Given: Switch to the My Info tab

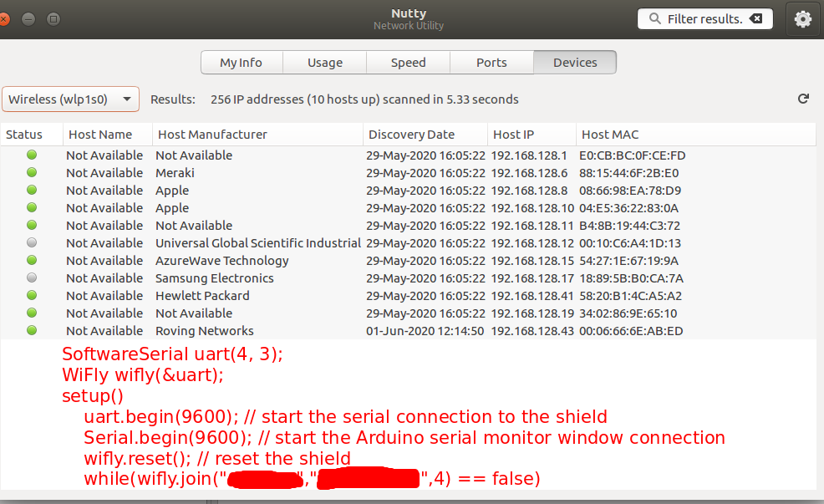Looking at the screenshot, I should (x=241, y=63).
